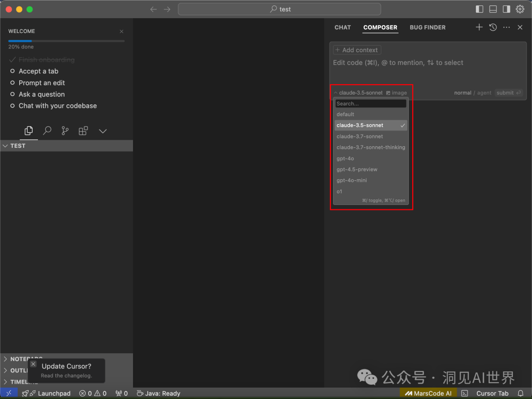Screen dimensions: 532x399
Task: Click the test command center search bar
Action: (x=279, y=9)
